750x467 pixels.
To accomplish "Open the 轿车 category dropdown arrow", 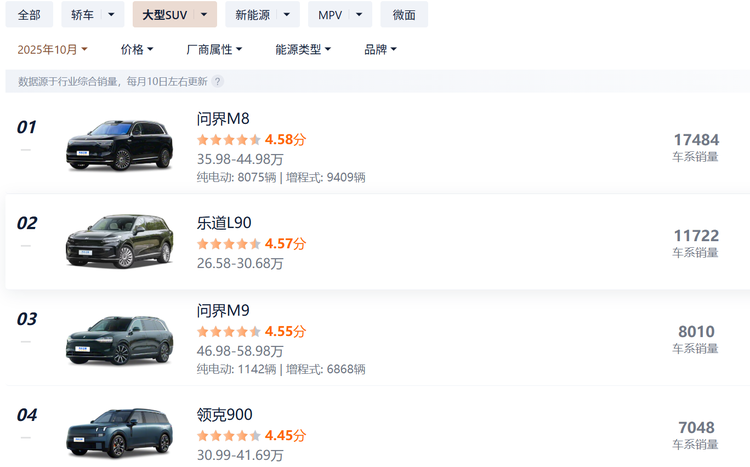I will point(111,15).
